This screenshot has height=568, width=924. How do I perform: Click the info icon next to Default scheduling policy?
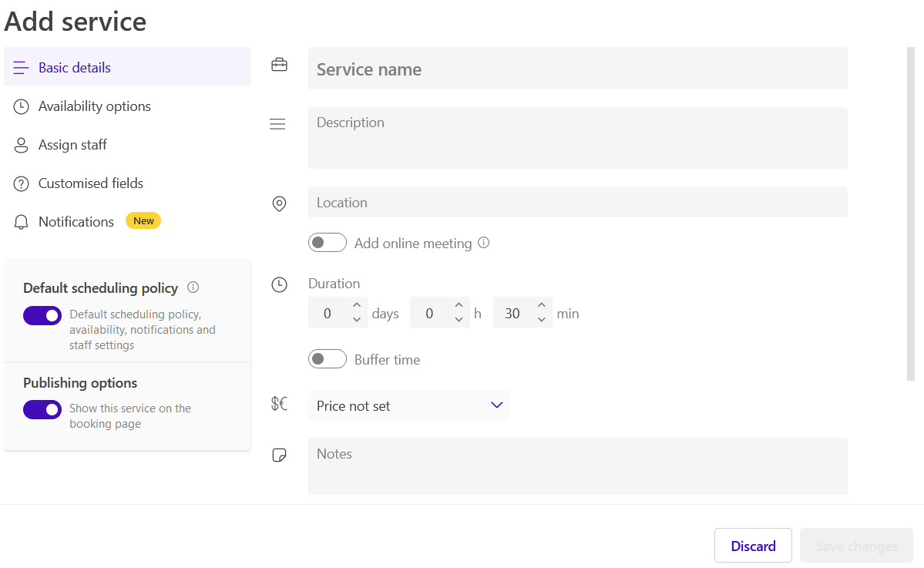193,287
